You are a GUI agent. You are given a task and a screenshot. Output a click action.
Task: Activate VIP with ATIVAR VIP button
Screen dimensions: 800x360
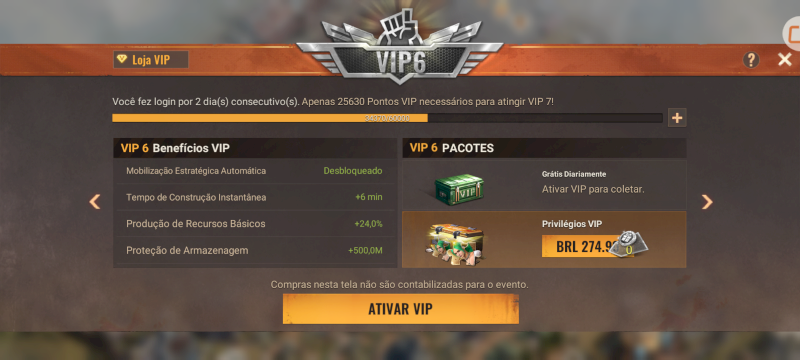click(x=401, y=309)
